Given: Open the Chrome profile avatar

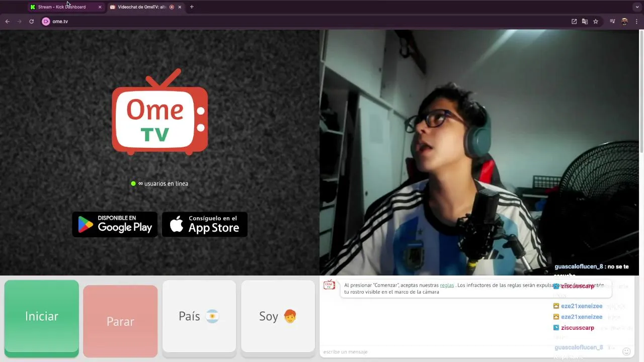Looking at the screenshot, I should click(x=624, y=22).
